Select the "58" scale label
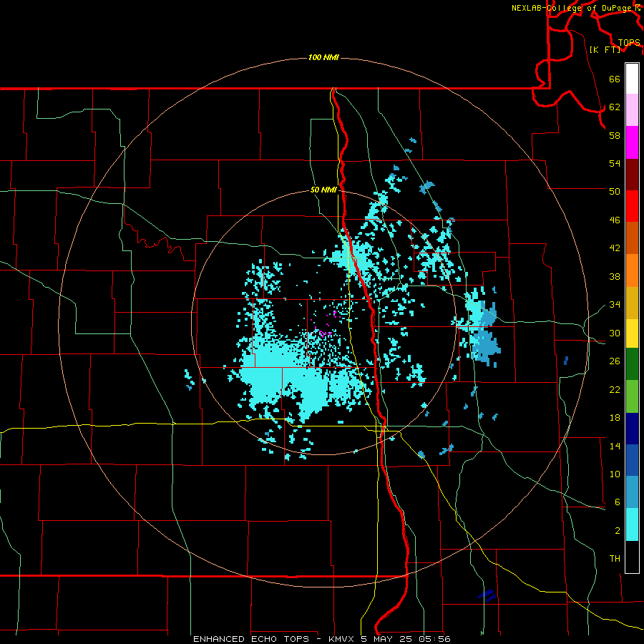The height and width of the screenshot is (644, 644). point(615,135)
